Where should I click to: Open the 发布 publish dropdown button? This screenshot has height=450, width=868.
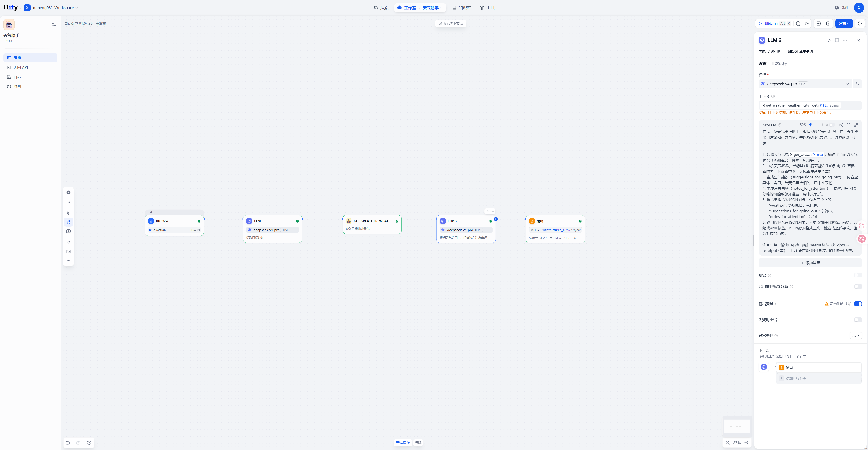[844, 24]
